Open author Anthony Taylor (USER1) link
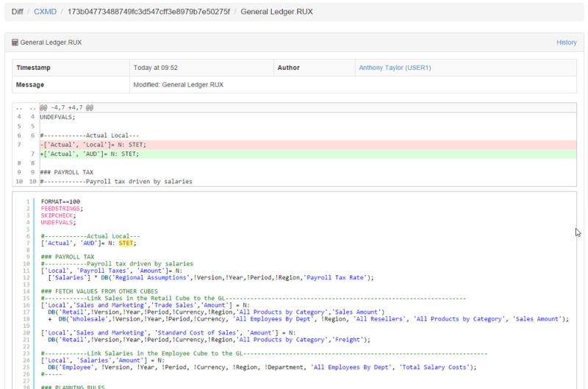 pos(395,68)
